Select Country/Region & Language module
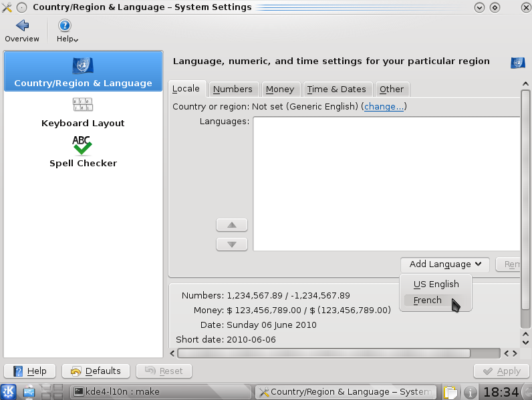 [x=83, y=72]
